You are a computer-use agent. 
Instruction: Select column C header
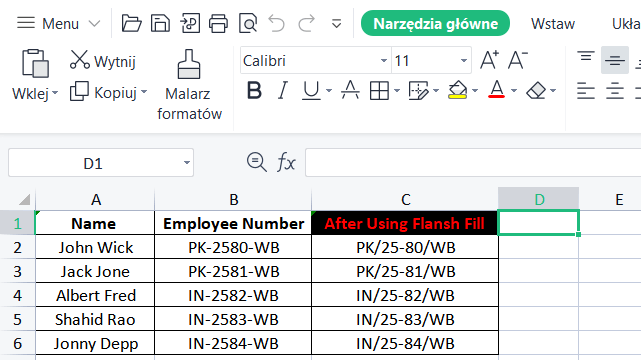405,199
